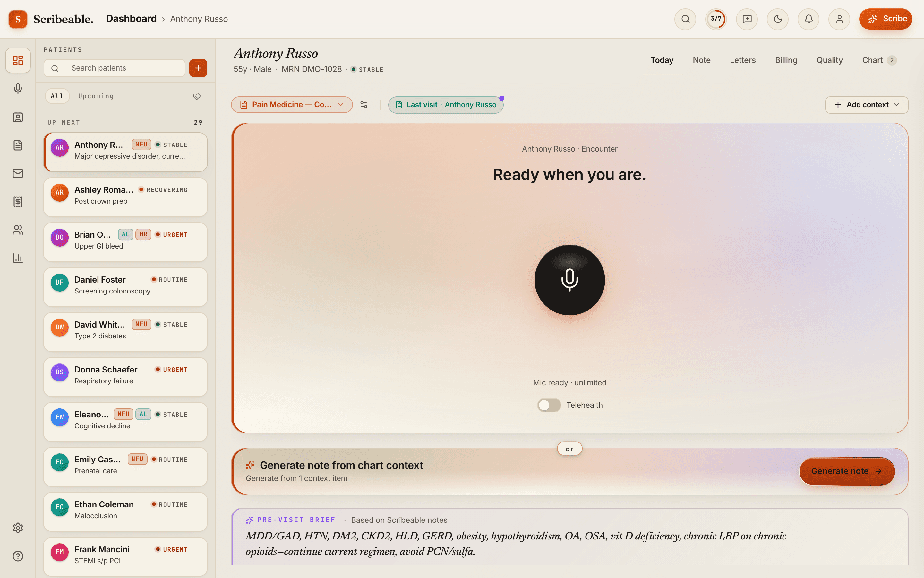Click the HR tag on Brian O... card
Viewport: 924px width, 578px height.
tap(143, 234)
